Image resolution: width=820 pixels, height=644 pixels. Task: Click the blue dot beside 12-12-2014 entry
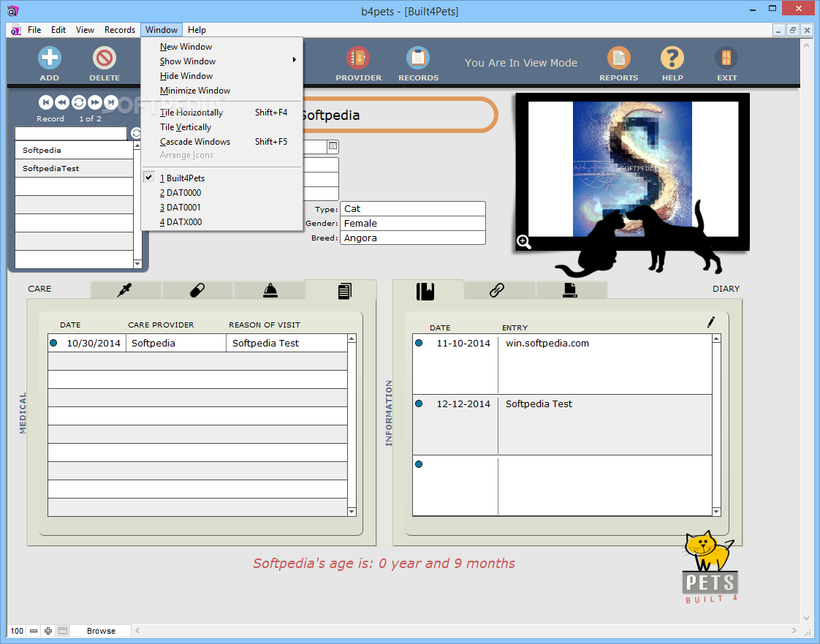click(418, 404)
